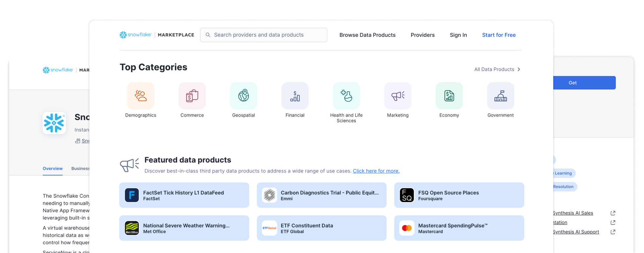
Task: Follow the Click here for more link
Action: (376, 171)
